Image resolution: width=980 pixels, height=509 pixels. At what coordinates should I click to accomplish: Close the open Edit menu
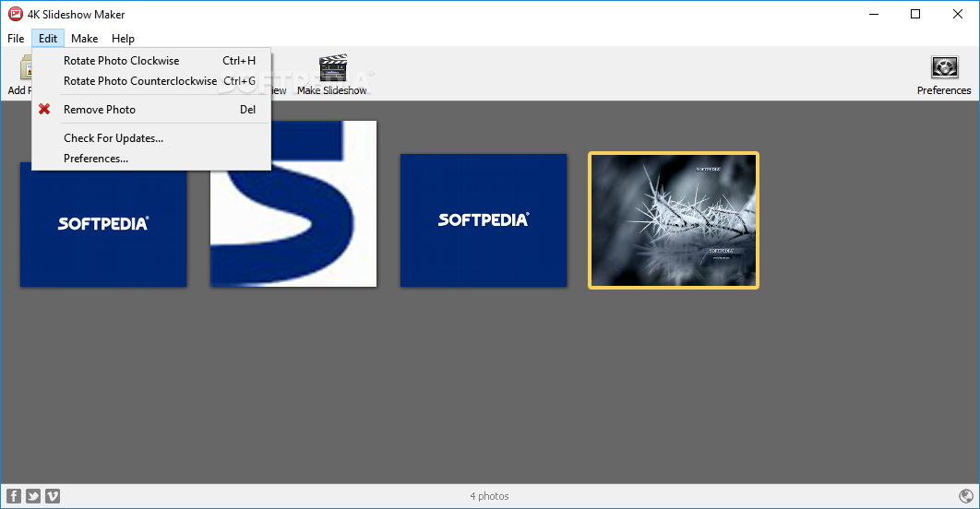(x=47, y=38)
